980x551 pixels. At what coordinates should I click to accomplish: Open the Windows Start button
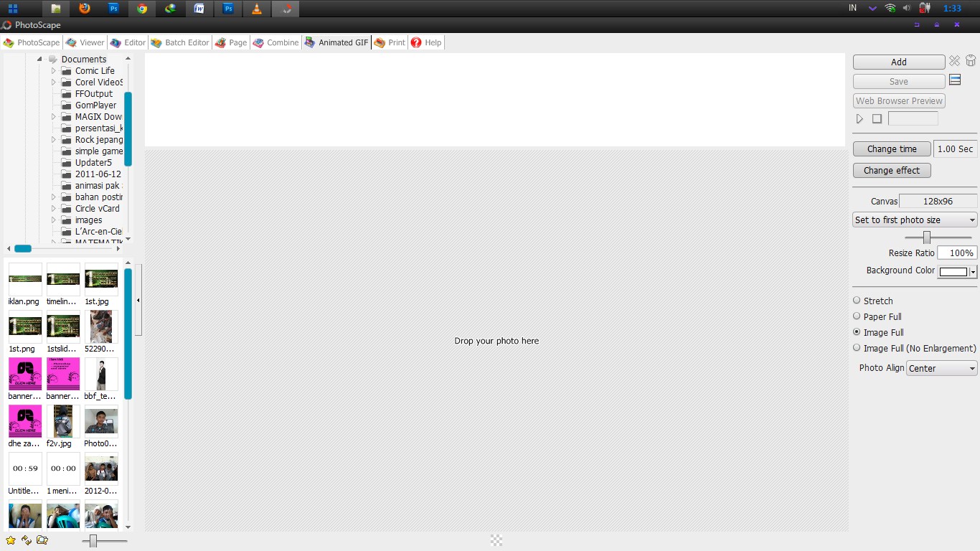[13, 9]
